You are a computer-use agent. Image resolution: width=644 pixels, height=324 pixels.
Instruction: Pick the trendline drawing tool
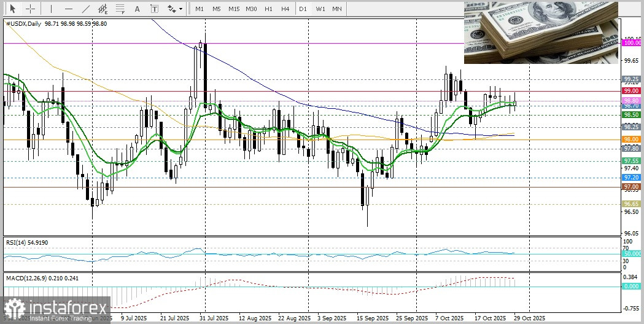[86, 9]
